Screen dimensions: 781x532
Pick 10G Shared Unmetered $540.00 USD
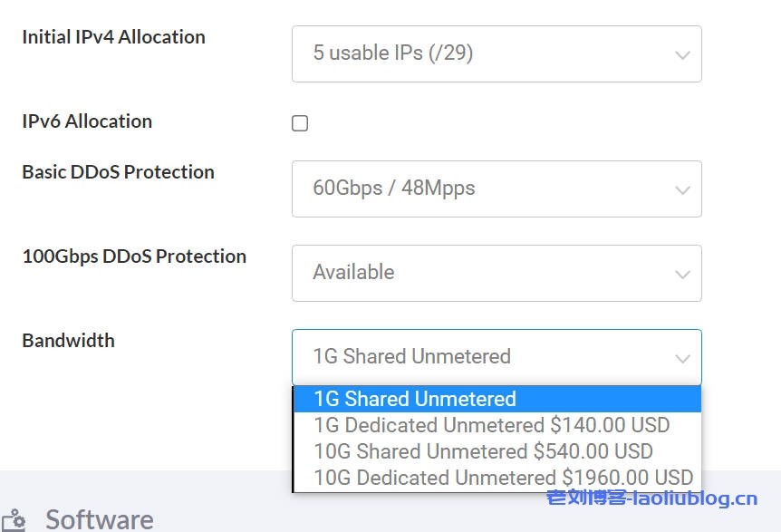click(x=483, y=451)
